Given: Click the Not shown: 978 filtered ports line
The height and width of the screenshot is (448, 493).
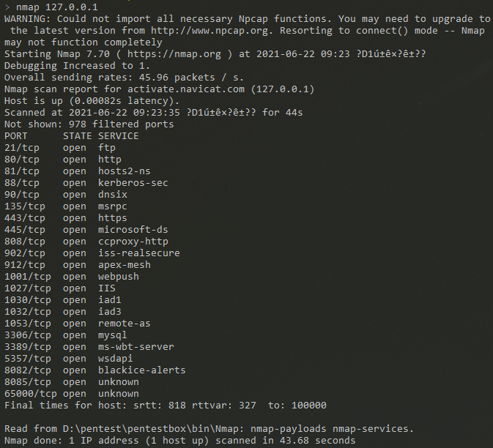Looking at the screenshot, I should coord(89,124).
